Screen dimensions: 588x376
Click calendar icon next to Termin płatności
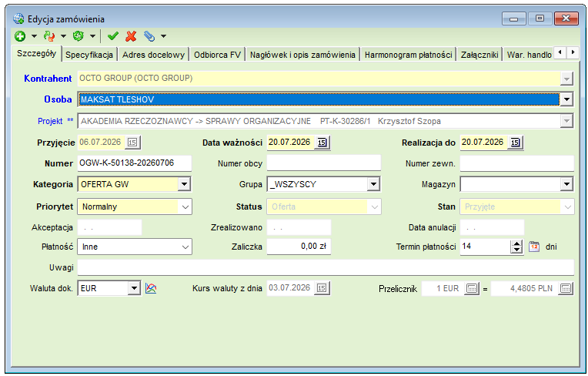(x=534, y=247)
